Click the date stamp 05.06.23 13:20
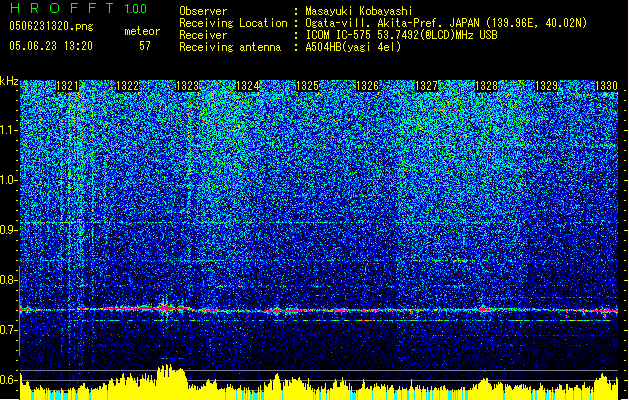Image resolution: width=629 pixels, height=400 pixels. 51,46
